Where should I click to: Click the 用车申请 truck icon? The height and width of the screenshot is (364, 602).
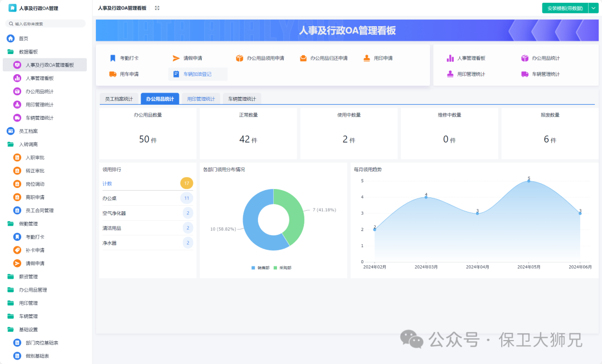(x=113, y=74)
